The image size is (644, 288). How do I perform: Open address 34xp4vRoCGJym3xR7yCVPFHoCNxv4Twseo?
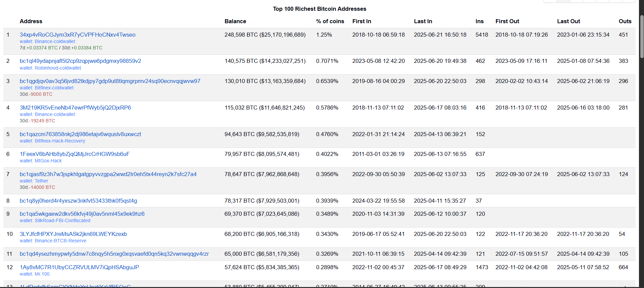(x=78, y=35)
